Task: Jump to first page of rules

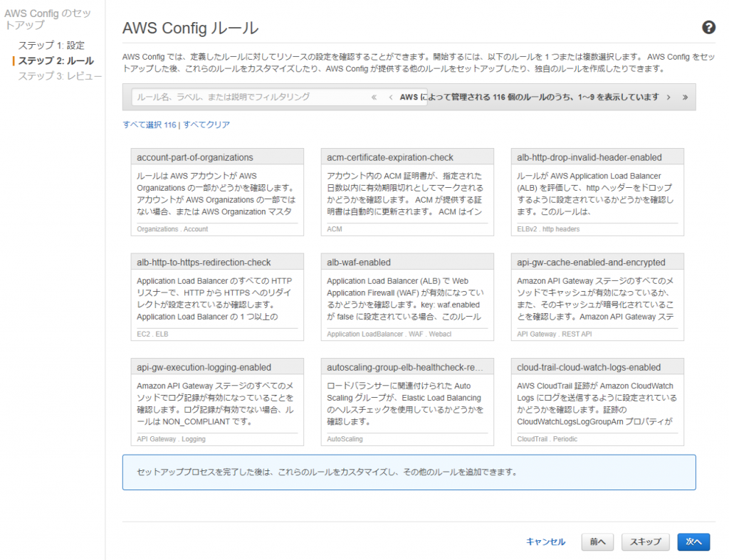Action: (x=374, y=97)
